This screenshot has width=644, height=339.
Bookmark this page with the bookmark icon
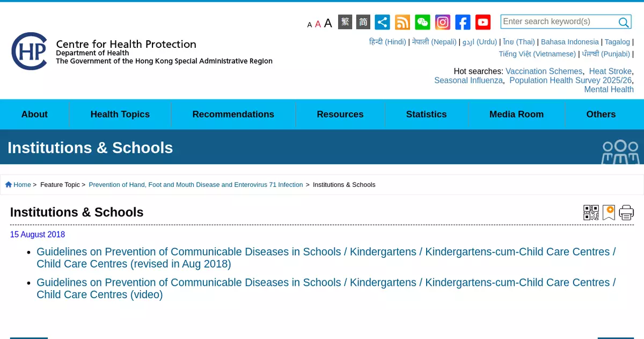pos(609,213)
